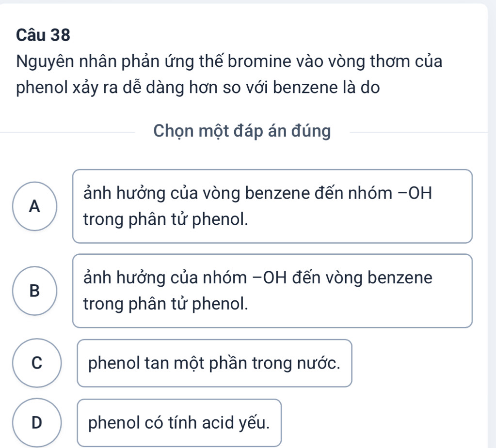
Task: Click the 'Chọn một đáp án đúng' label
Action: pos(242,131)
